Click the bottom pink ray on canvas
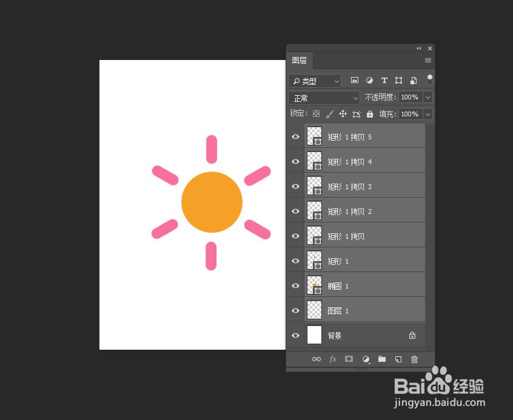Screen dimensions: 513x420 211,256
